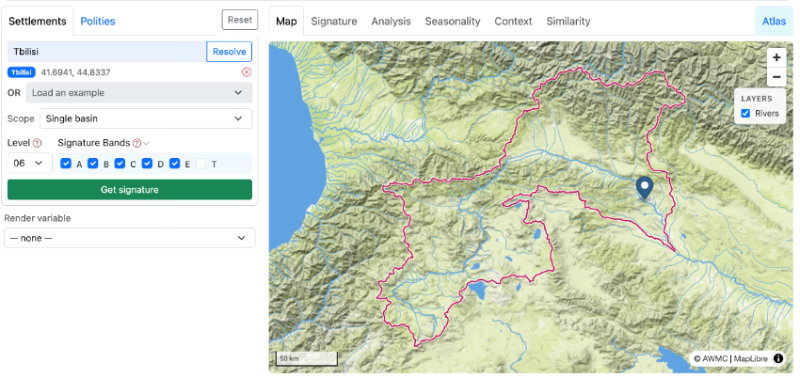800x378 pixels.
Task: Click the Atlas button
Action: [x=774, y=21]
